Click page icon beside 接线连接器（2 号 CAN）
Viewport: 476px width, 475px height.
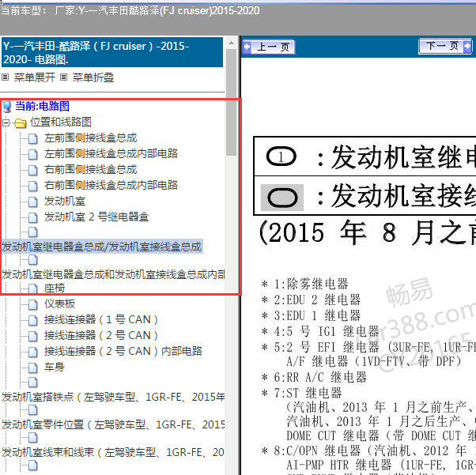coord(32,336)
